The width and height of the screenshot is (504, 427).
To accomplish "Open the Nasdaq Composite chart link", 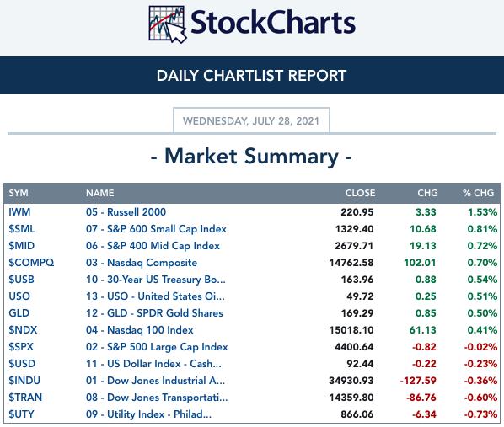I will pyautogui.click(x=142, y=263).
